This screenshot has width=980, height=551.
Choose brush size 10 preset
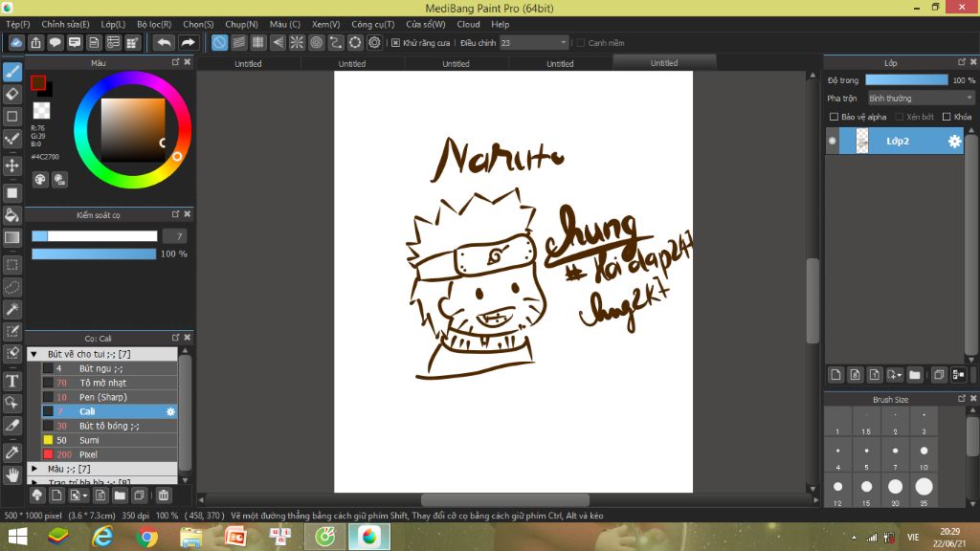924,455
